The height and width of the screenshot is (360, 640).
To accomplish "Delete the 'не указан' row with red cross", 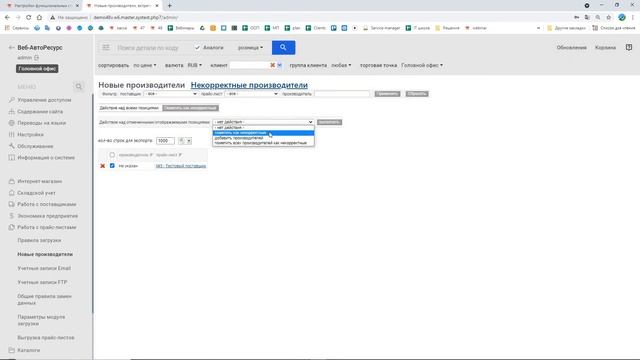I will [x=102, y=166].
